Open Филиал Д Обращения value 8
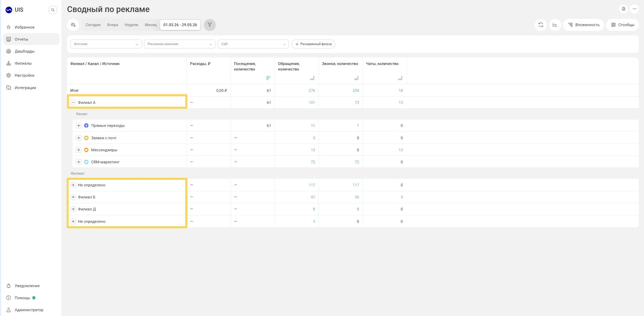Image resolution: width=644 pixels, height=316 pixels. tap(314, 209)
